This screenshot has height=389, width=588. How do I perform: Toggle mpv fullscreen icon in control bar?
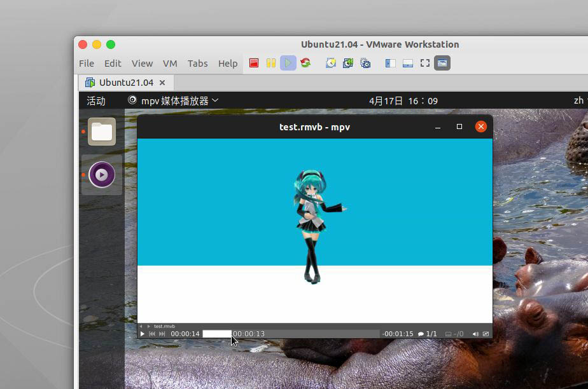486,334
